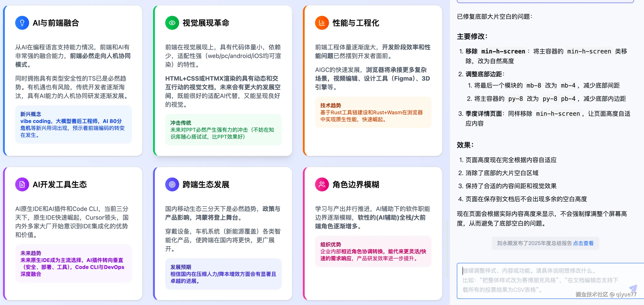Click the 组织优势 pink highlight box

[x=373, y=251]
